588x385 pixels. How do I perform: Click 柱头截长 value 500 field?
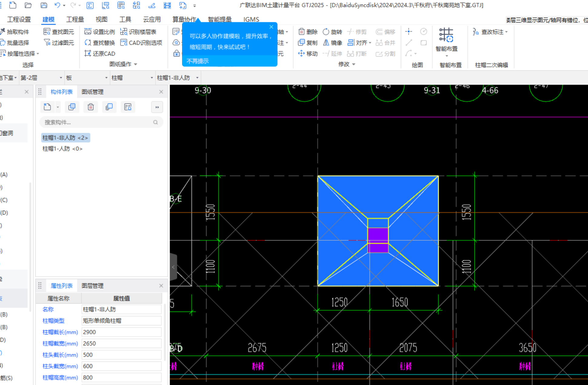[x=121, y=355]
